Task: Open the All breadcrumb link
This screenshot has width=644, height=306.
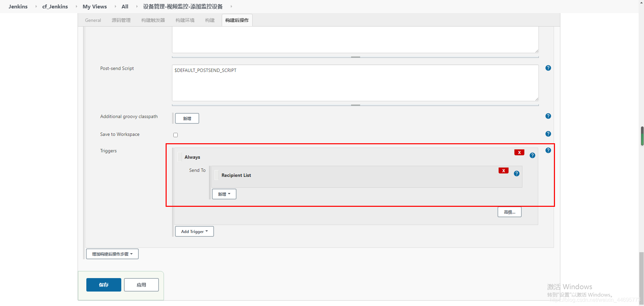Action: (125, 6)
